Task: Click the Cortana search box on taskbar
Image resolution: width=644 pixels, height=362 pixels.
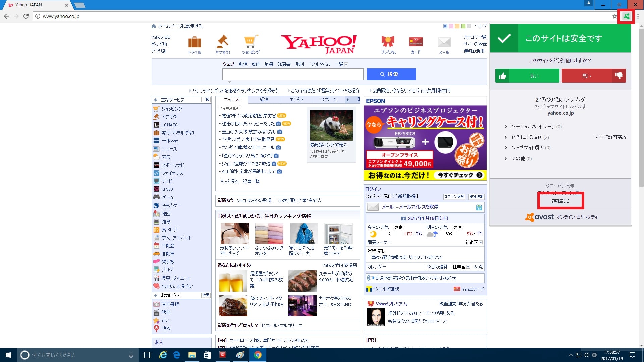Action: [x=77, y=355]
